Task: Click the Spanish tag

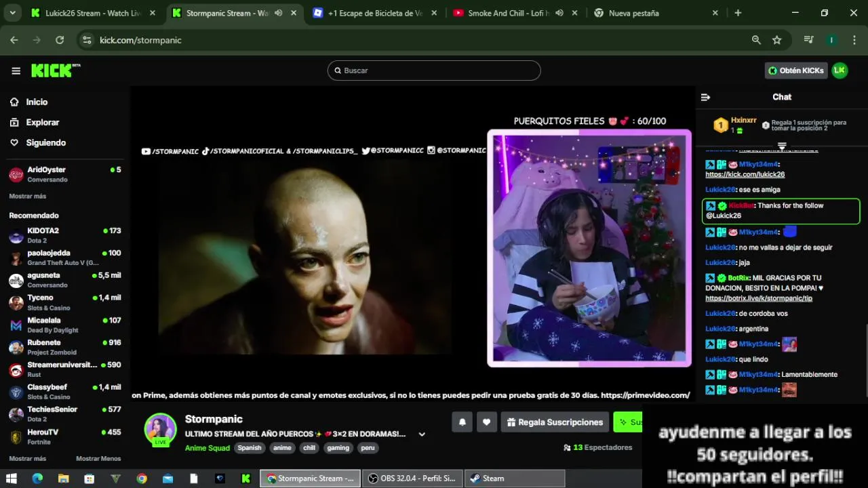Action: pyautogui.click(x=250, y=448)
